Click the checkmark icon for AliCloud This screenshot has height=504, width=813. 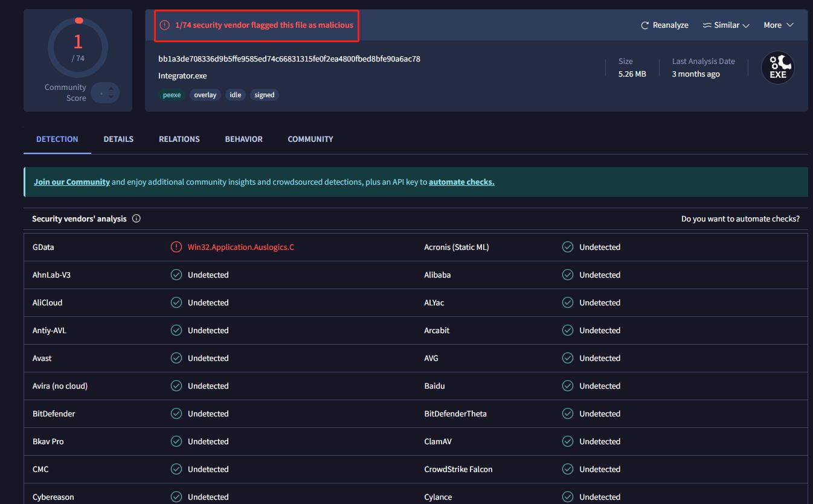[176, 302]
